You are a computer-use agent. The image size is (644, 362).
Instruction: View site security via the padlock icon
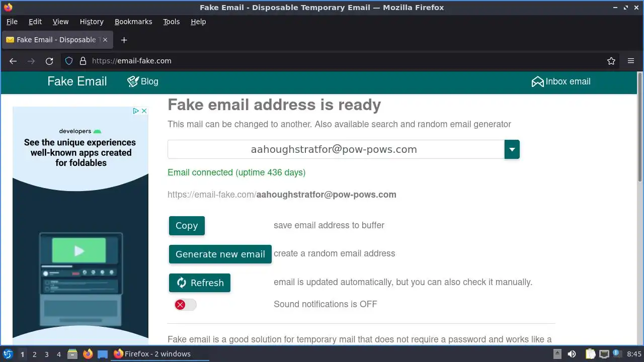83,61
